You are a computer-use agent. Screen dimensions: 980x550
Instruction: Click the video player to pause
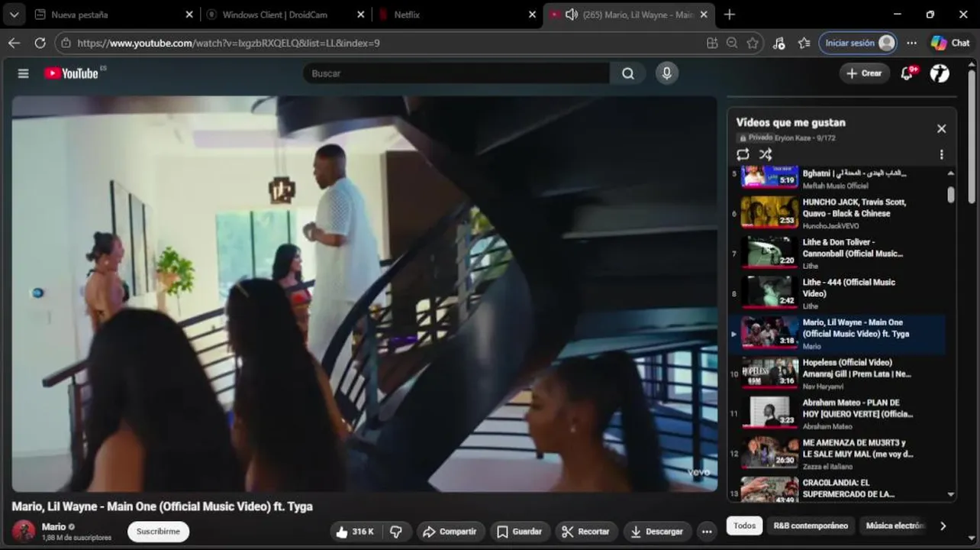point(364,293)
